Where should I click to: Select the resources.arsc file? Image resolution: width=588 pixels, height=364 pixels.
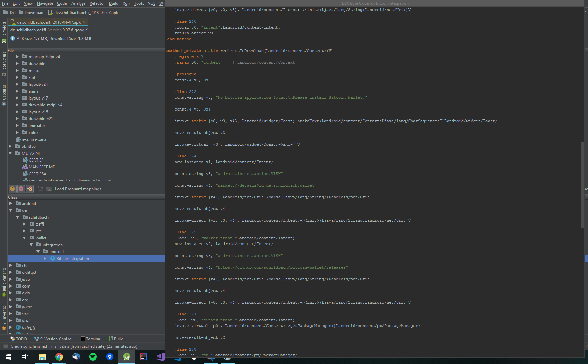(x=32, y=139)
